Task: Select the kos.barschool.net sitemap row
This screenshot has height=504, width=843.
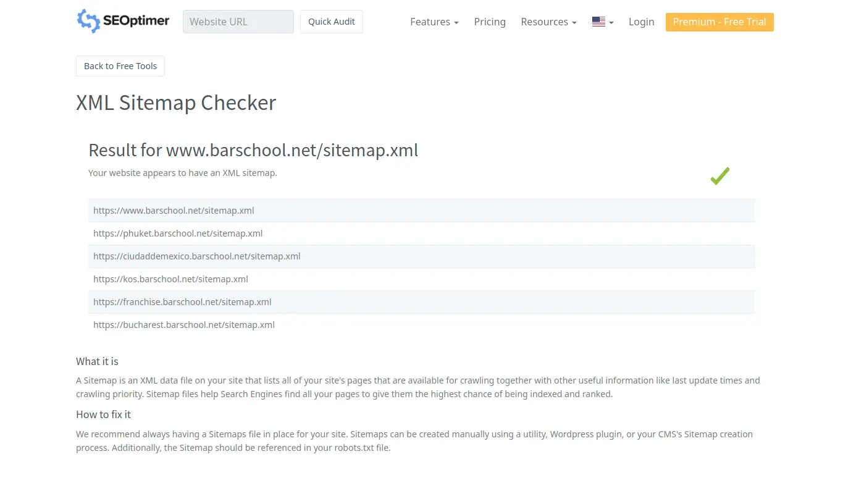Action: (x=422, y=279)
